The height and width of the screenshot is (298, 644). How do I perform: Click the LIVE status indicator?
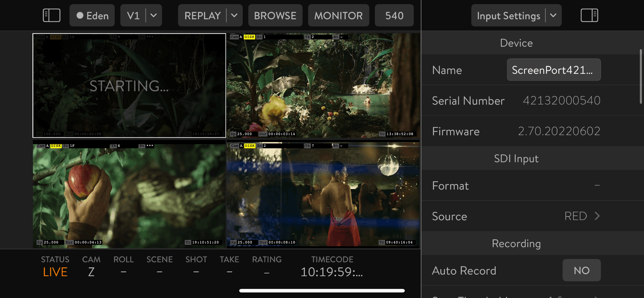55,272
